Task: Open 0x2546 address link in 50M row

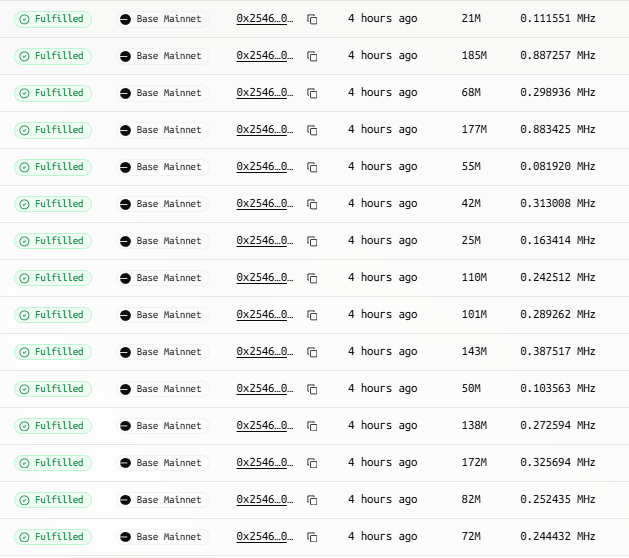Action: (265, 388)
